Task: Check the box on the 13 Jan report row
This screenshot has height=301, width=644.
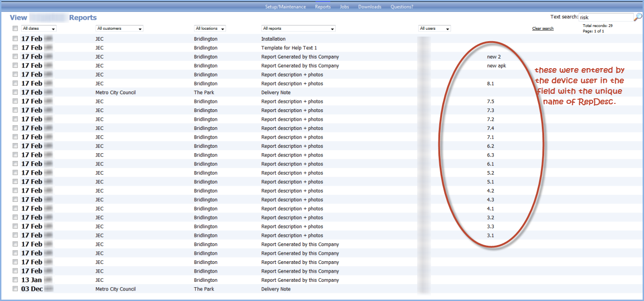Action: (15, 280)
